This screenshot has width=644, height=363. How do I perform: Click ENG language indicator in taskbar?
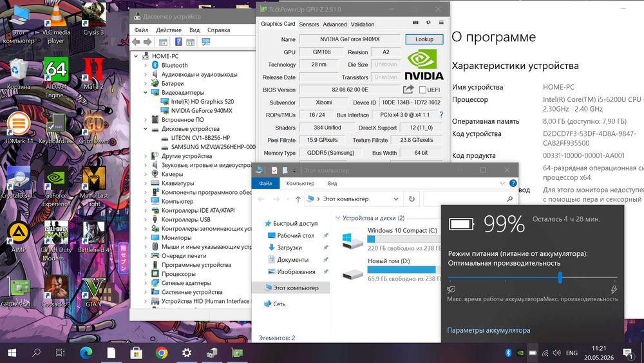click(572, 353)
